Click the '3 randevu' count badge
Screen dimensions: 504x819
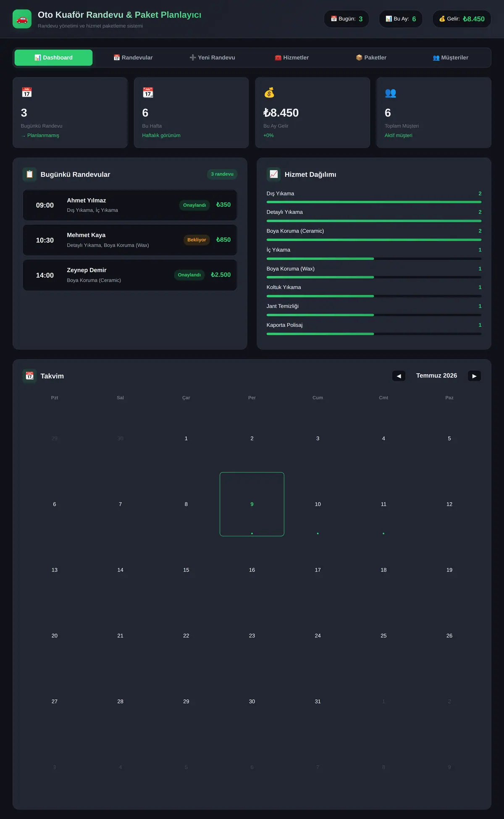[222, 174]
